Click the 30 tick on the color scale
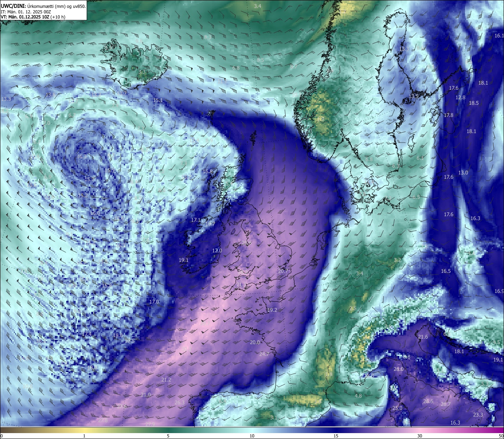 420,436
